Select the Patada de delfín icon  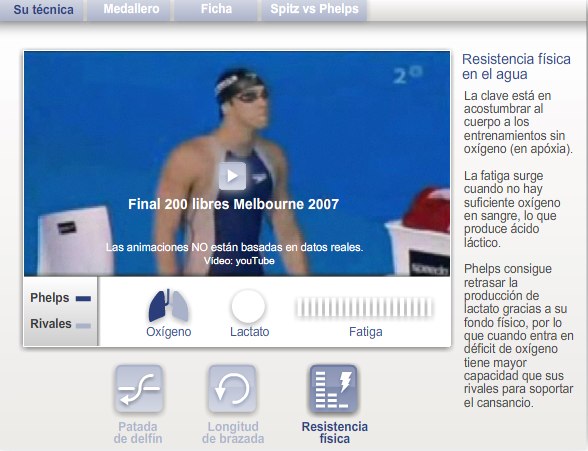click(139, 389)
